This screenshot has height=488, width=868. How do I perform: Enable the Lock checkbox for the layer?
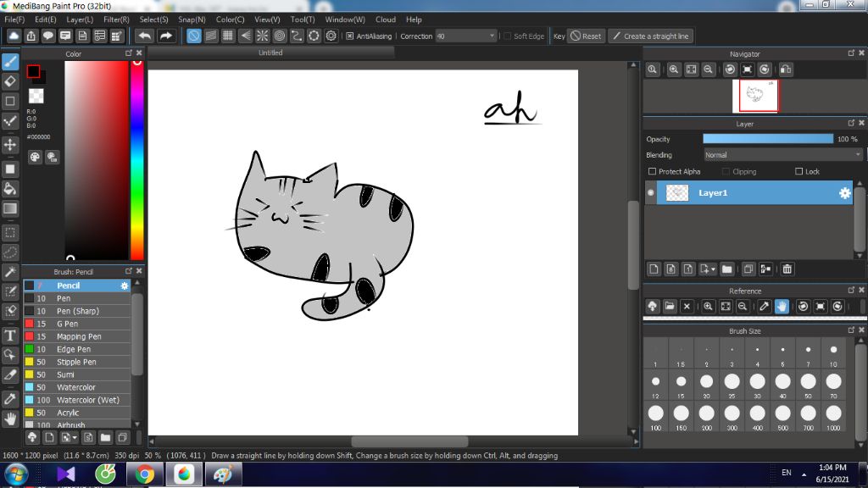(798, 171)
